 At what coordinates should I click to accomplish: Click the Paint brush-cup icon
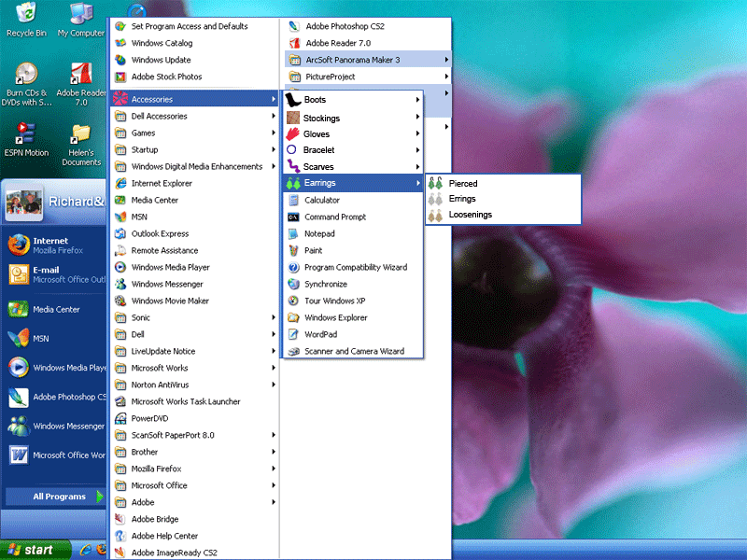293,250
